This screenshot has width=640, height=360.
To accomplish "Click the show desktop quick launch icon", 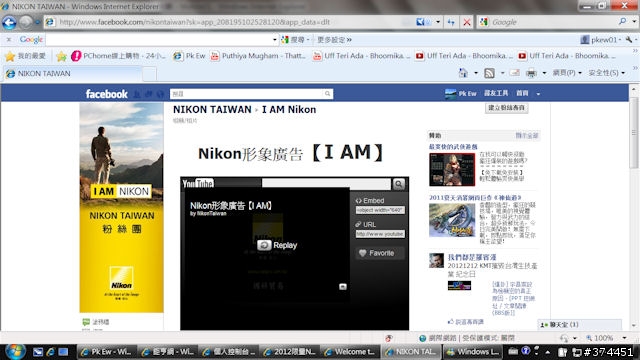I will coord(63,351).
